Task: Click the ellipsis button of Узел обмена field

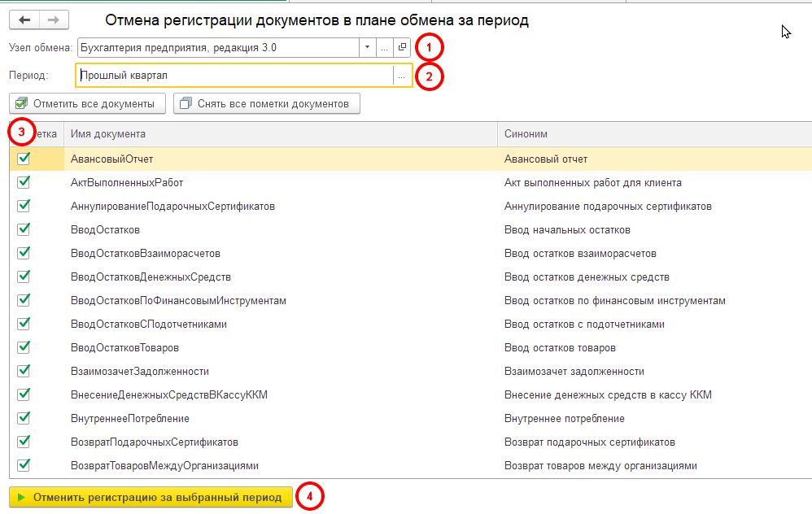Action: coord(384,48)
